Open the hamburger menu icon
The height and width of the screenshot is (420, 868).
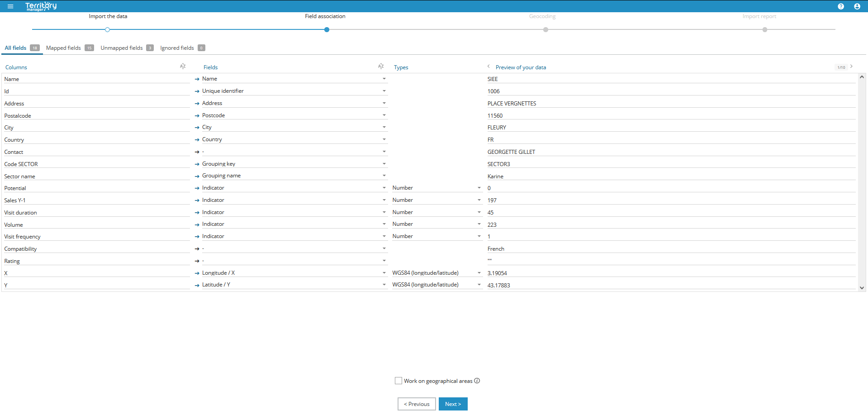point(10,6)
